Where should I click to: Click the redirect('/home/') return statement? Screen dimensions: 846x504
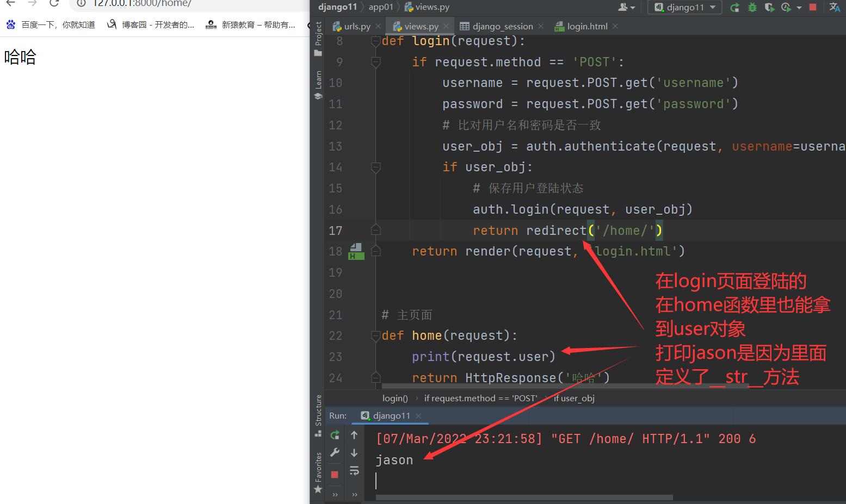click(x=567, y=231)
